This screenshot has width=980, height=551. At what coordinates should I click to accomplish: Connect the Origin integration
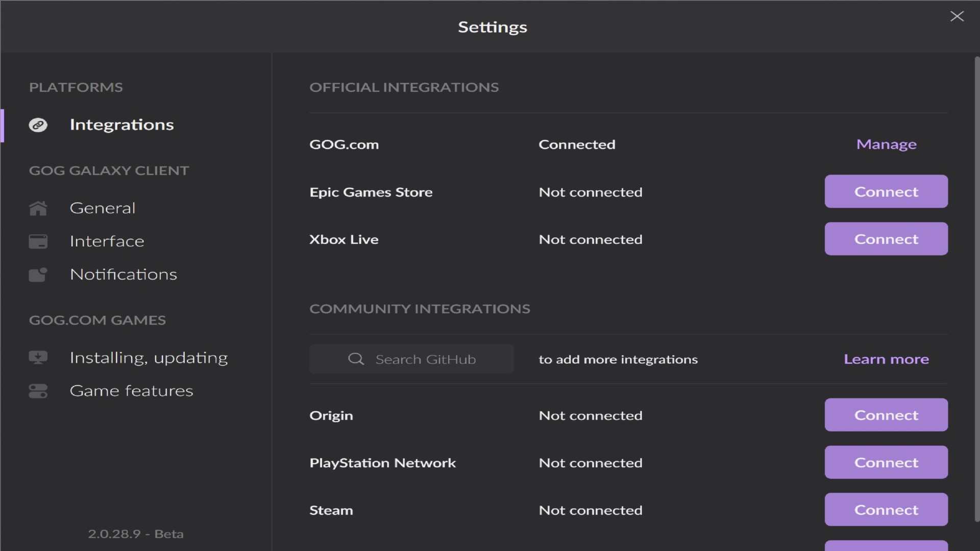point(886,415)
